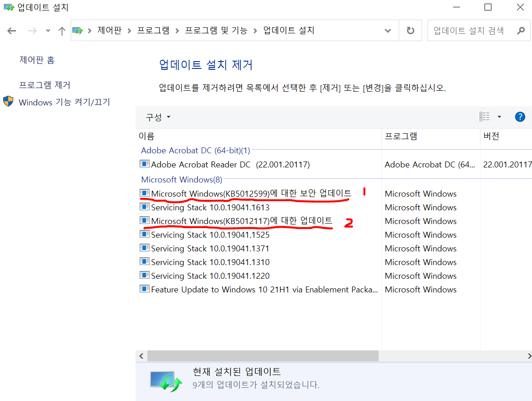Viewport: 532px width, 401px height.
Task: Select Servicing Stack 10.0.19041.1371
Action: [x=210, y=248]
